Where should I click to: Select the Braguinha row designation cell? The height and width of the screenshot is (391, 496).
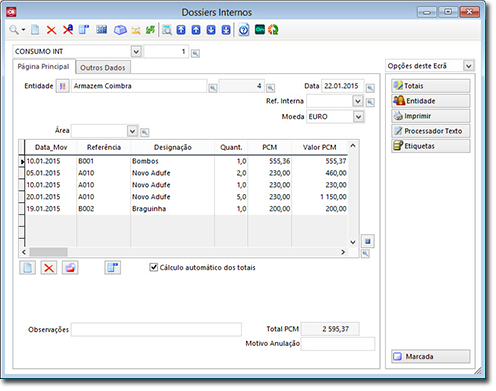(172, 209)
